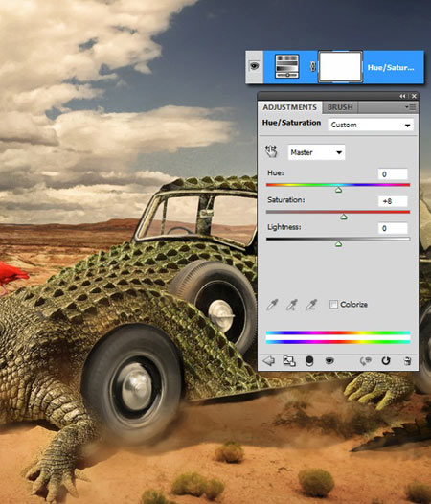Click the Hue slider handle

click(338, 190)
